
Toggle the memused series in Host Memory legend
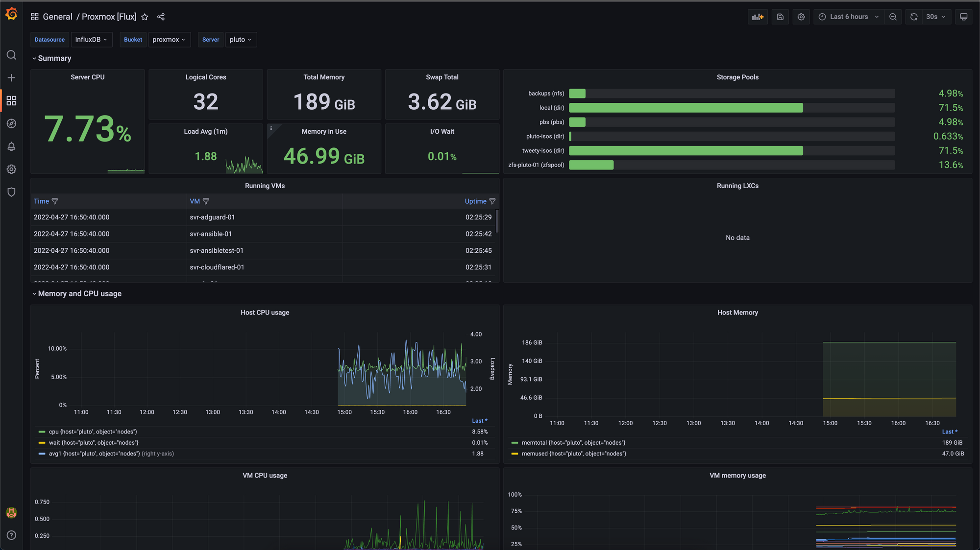point(574,454)
